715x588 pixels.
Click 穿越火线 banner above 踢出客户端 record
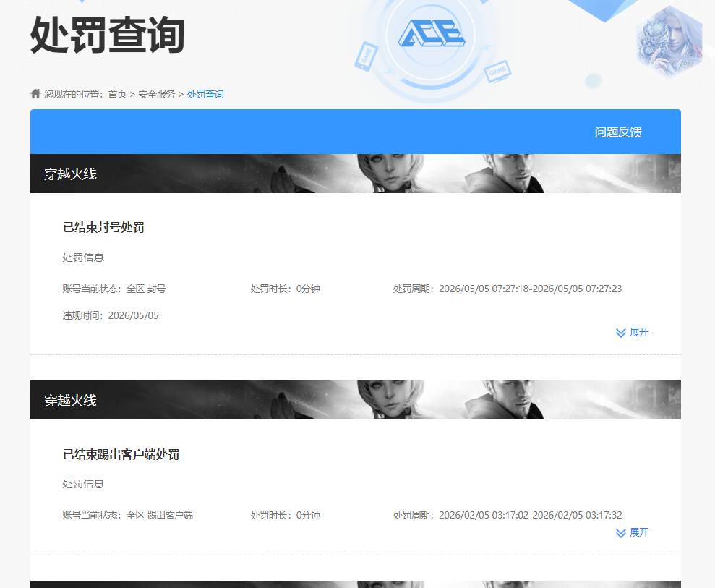point(356,400)
